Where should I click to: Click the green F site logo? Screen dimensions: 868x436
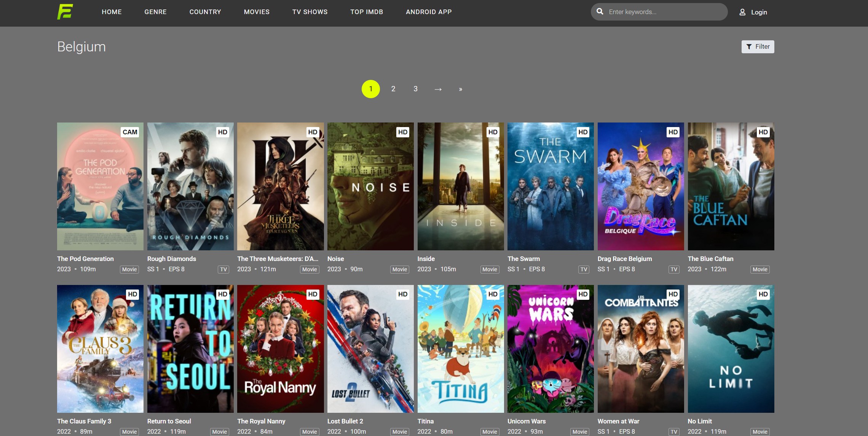[x=65, y=12]
